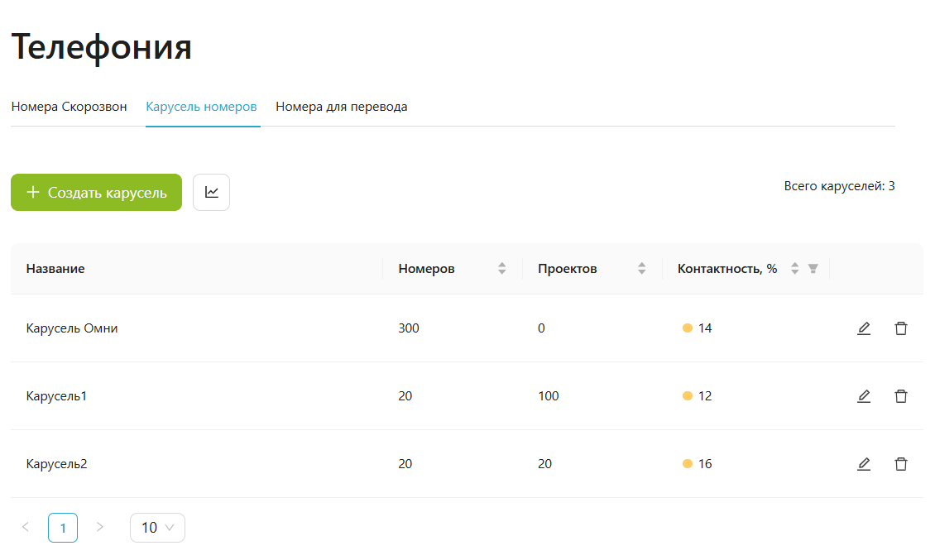
Task: Open carousel statistics chart icon
Action: click(211, 192)
